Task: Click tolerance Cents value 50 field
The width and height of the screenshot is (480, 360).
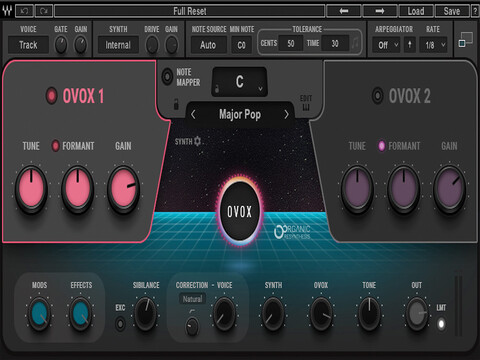Action: [291, 43]
